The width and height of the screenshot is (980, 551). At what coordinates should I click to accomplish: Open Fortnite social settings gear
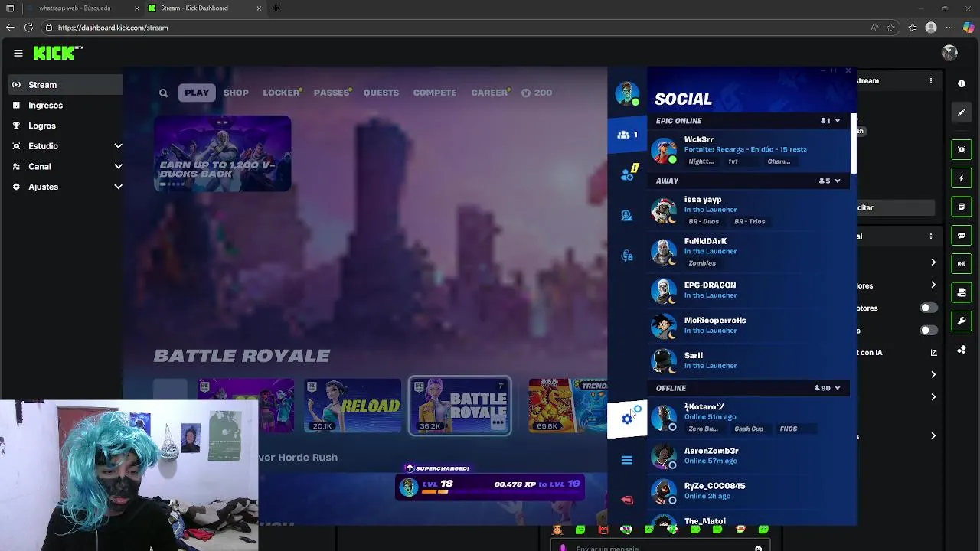click(627, 419)
